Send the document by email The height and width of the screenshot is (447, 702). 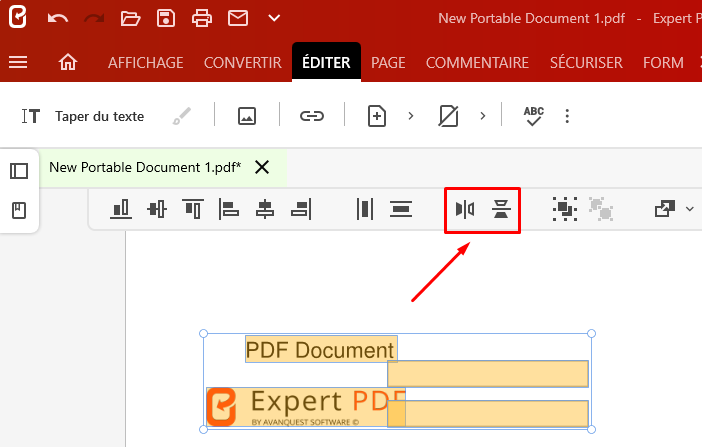tap(238, 18)
